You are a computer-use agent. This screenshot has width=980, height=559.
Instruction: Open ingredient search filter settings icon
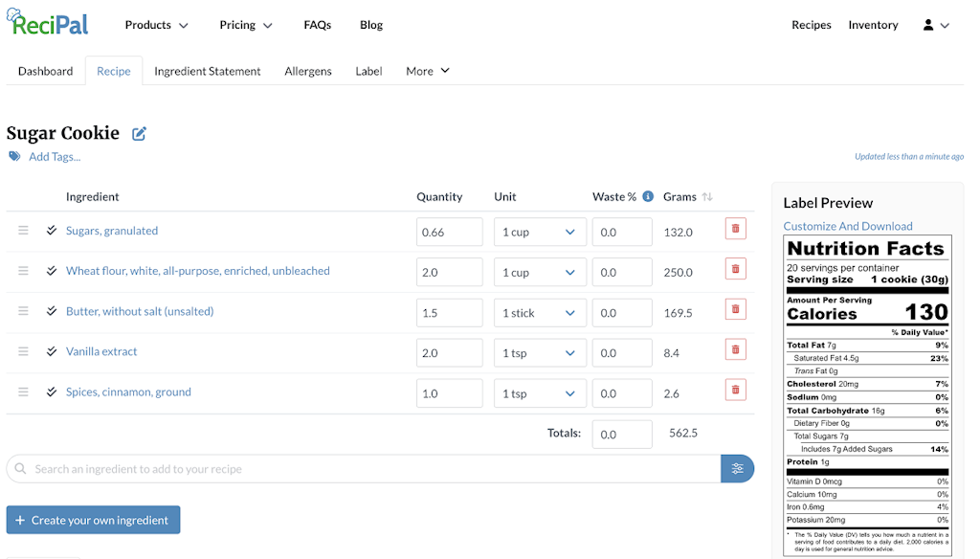click(x=737, y=469)
